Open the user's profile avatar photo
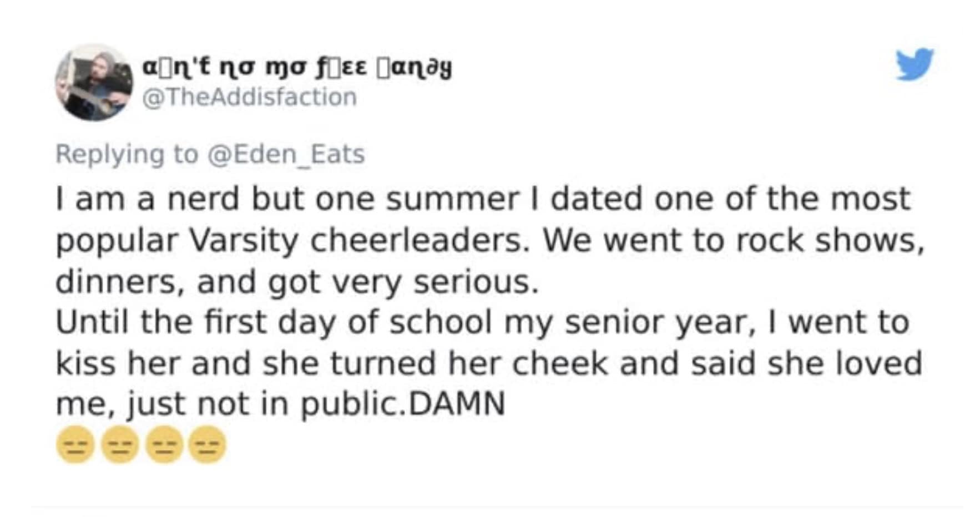This screenshot has height=517, width=980. [94, 82]
